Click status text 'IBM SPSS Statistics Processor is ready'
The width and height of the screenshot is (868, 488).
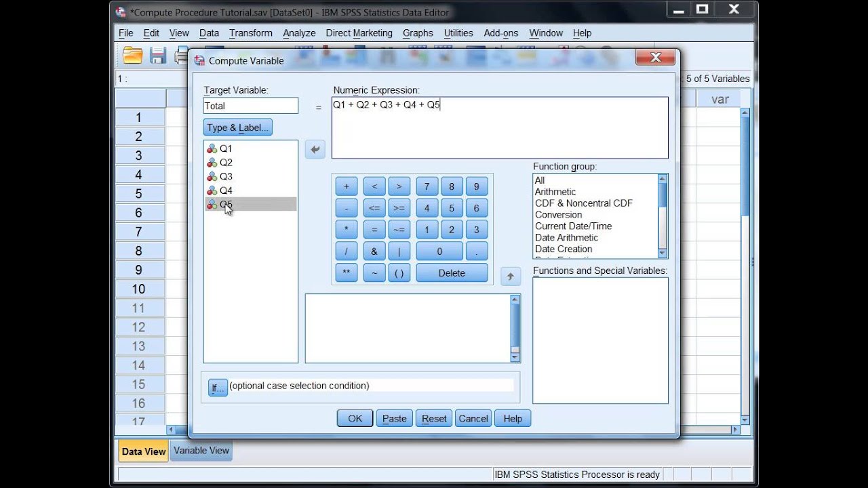coord(577,474)
